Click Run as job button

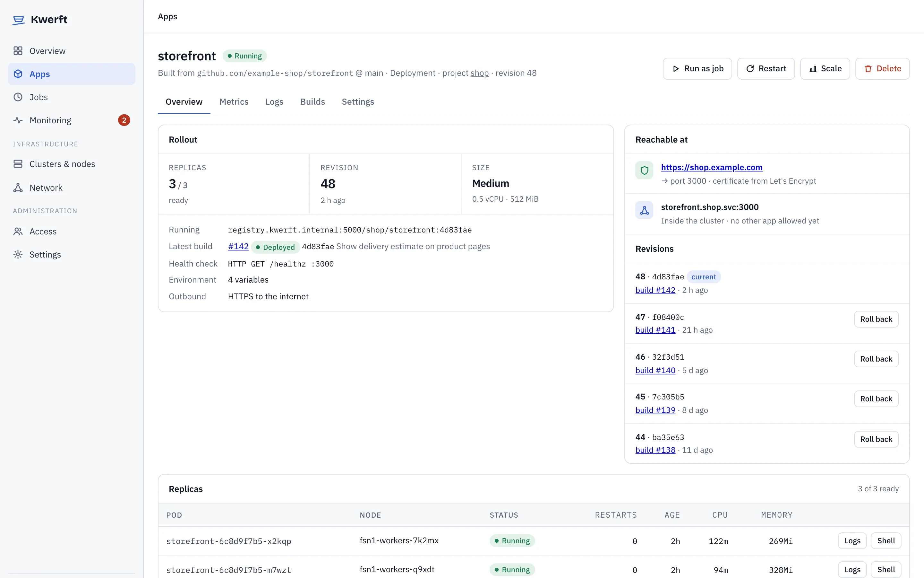pyautogui.click(x=697, y=69)
